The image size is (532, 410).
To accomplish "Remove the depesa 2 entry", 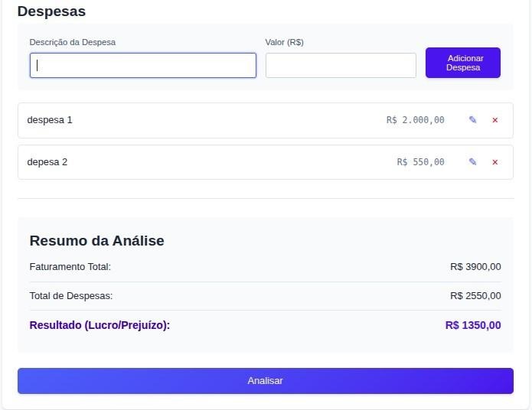I will [x=494, y=162].
